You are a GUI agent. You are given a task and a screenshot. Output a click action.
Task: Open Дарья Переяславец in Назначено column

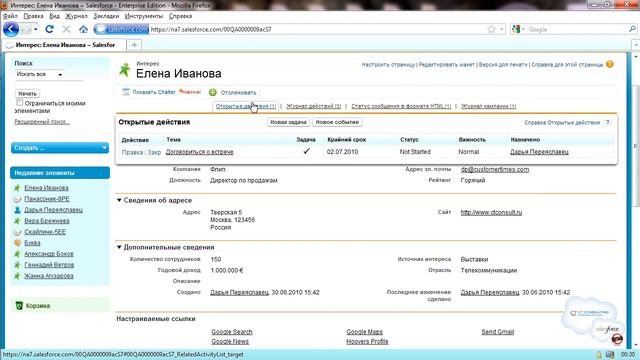click(539, 152)
